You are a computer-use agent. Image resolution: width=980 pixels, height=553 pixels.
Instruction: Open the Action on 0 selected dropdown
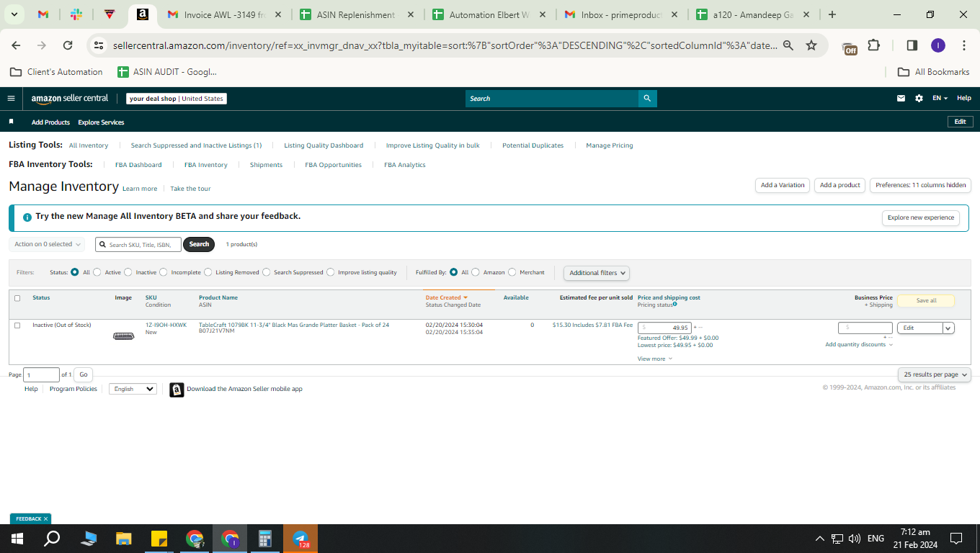click(47, 244)
